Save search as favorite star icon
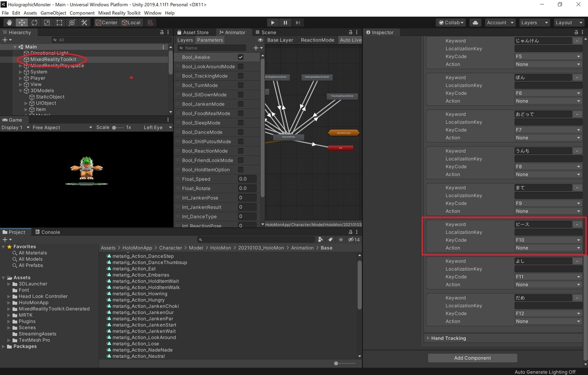Screen dimensions: 588x375 (x=341, y=239)
